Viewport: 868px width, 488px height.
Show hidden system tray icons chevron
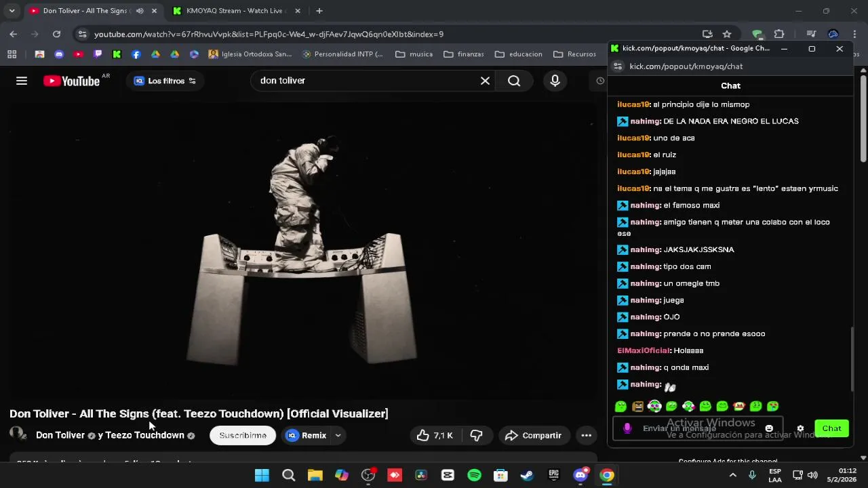click(732, 475)
